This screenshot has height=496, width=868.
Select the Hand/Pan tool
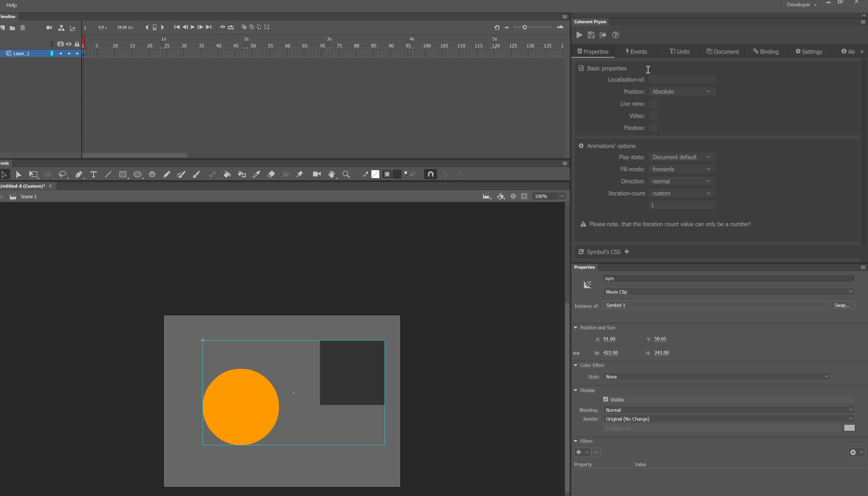click(331, 174)
